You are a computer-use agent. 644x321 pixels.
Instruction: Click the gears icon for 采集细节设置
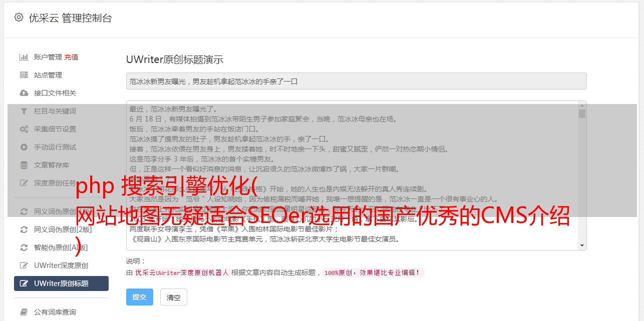(x=24, y=129)
